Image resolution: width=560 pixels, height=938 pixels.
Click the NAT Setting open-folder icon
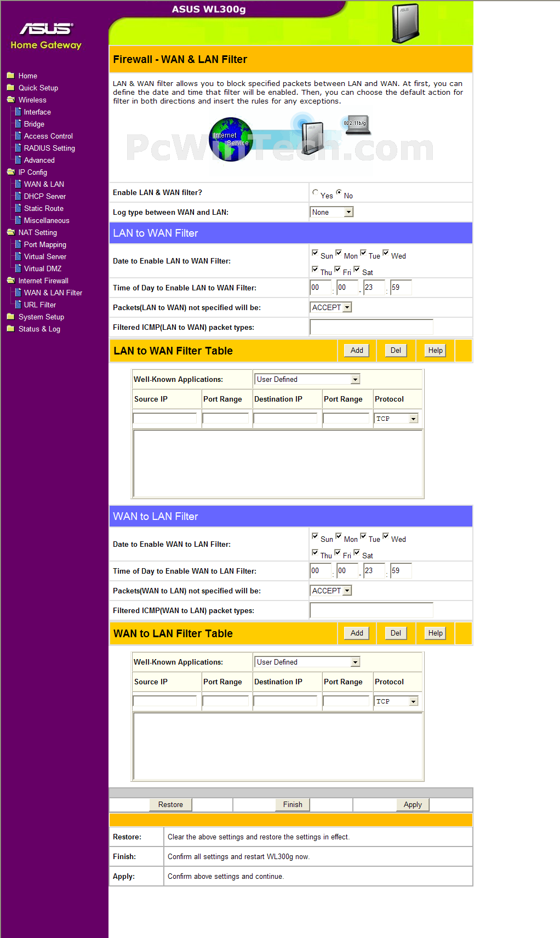point(10,232)
